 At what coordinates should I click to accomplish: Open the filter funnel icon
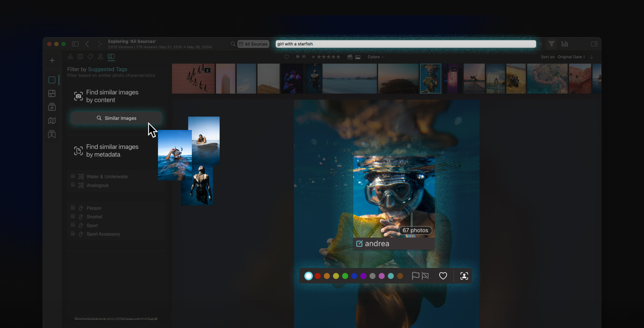(x=552, y=44)
